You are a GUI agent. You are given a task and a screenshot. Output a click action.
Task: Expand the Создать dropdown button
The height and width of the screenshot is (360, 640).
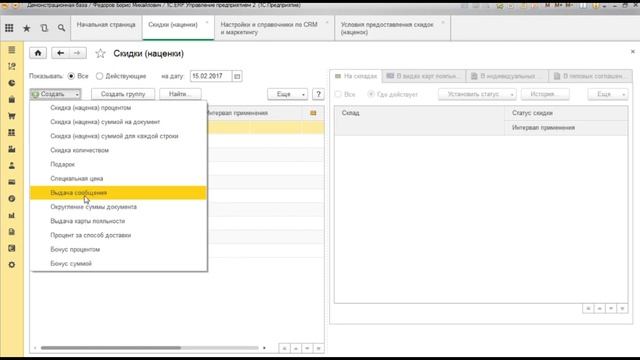[55, 94]
